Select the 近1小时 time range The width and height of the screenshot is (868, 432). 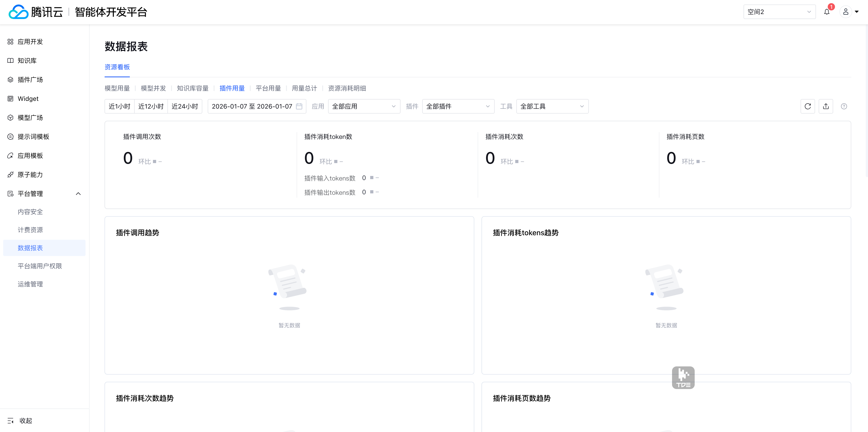point(119,106)
